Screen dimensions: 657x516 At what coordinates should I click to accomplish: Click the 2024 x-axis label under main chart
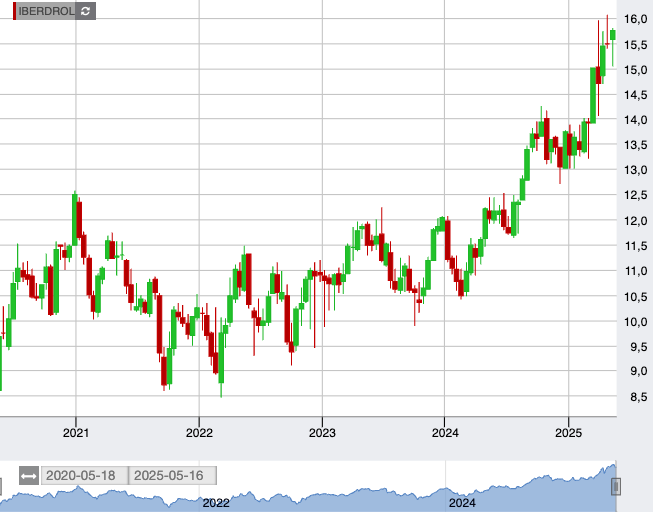[x=445, y=433]
